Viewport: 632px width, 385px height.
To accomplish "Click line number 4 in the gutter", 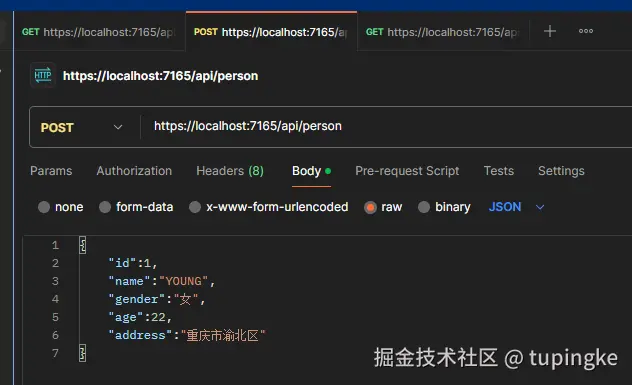I will click(55, 299).
